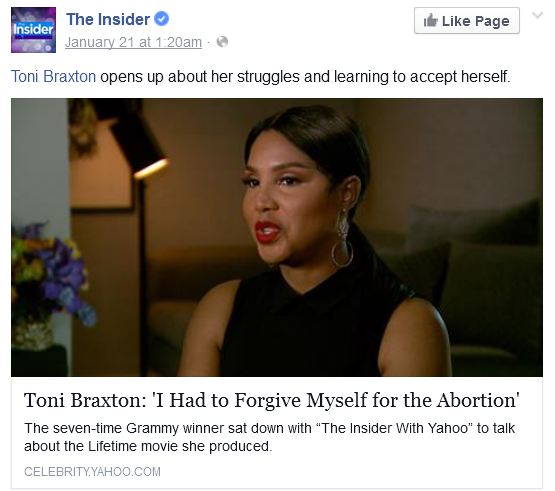Click the globe public privacy icon

coord(222,42)
